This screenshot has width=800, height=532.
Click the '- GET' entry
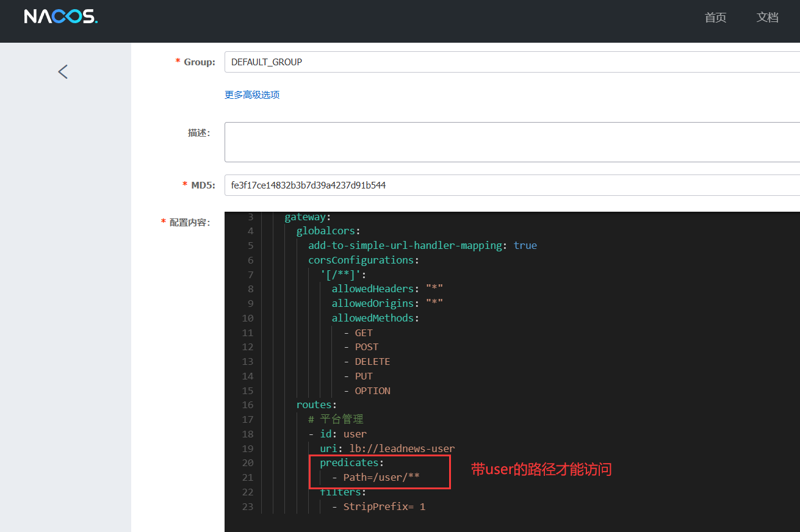358,332
